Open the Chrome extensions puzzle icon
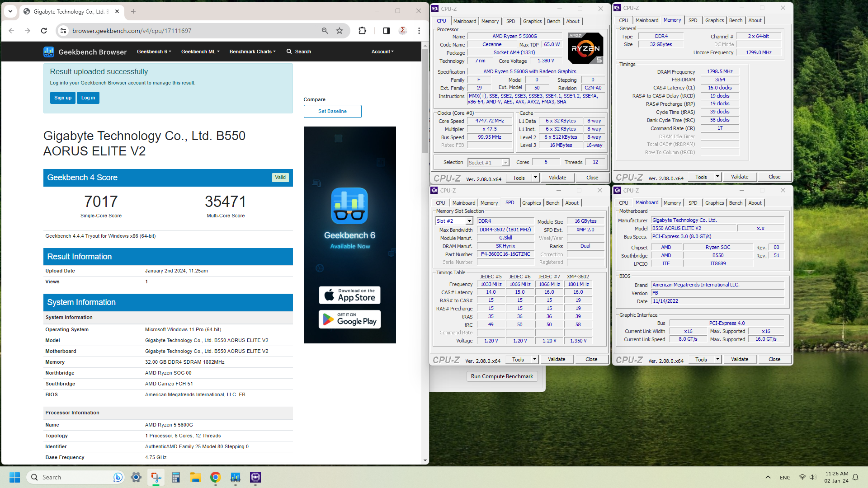Viewport: 868px width, 488px height. coord(362,31)
